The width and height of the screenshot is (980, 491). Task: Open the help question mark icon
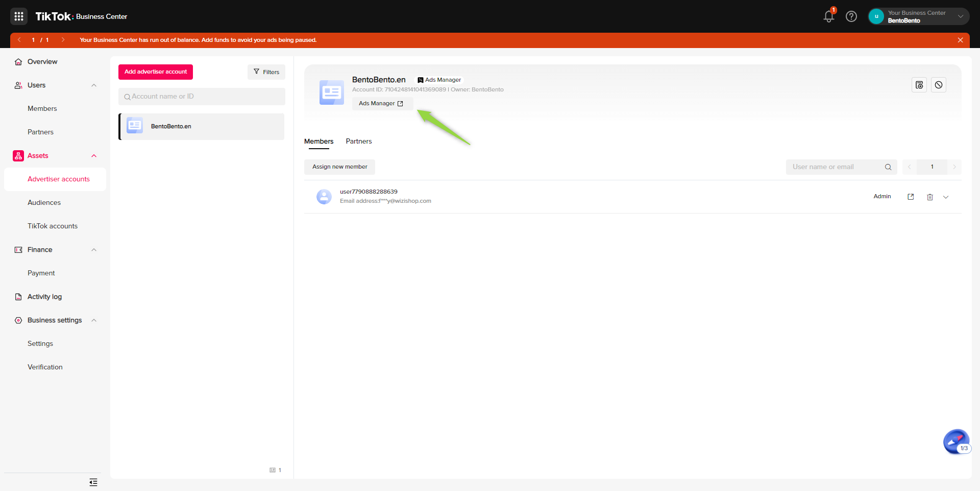coord(851,16)
